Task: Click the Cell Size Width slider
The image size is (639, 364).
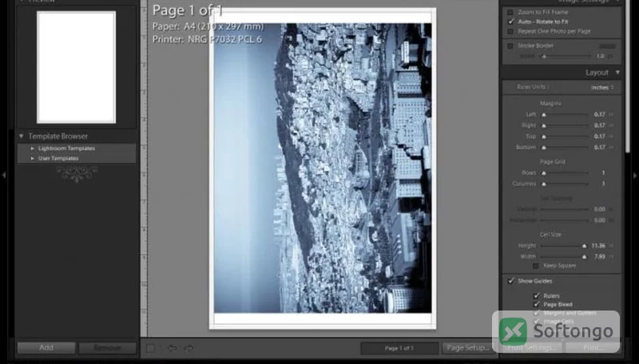Action: [565, 257]
